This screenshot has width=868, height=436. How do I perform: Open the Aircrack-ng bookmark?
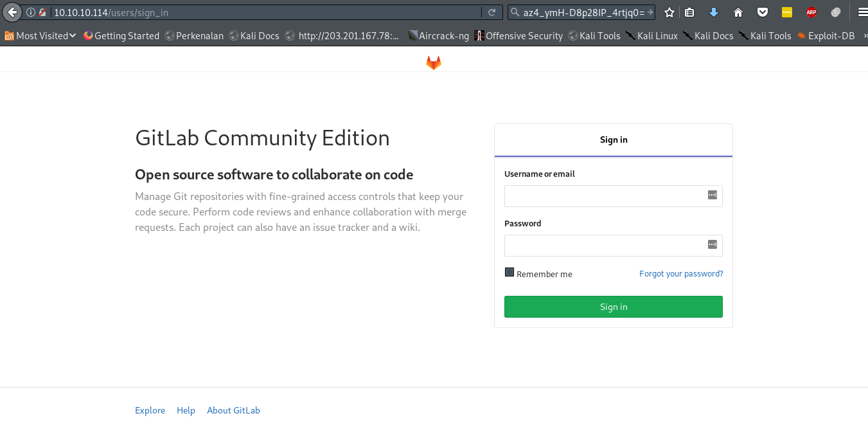point(438,36)
